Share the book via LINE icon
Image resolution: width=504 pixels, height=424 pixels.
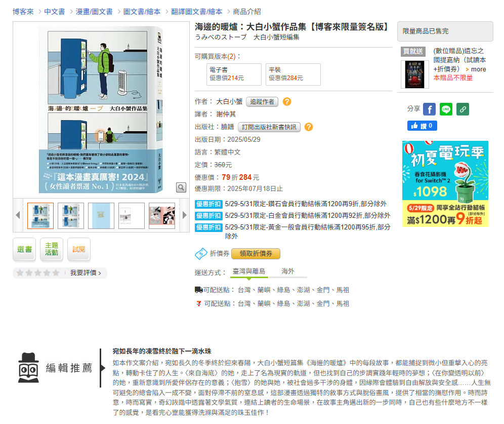point(446,109)
